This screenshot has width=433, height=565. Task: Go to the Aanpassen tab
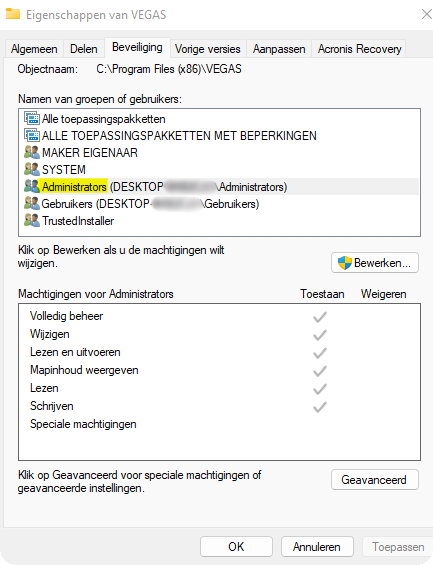(x=279, y=49)
